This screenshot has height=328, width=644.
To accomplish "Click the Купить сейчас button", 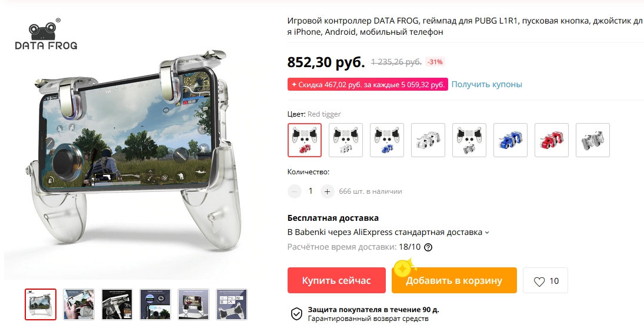I will click(336, 280).
